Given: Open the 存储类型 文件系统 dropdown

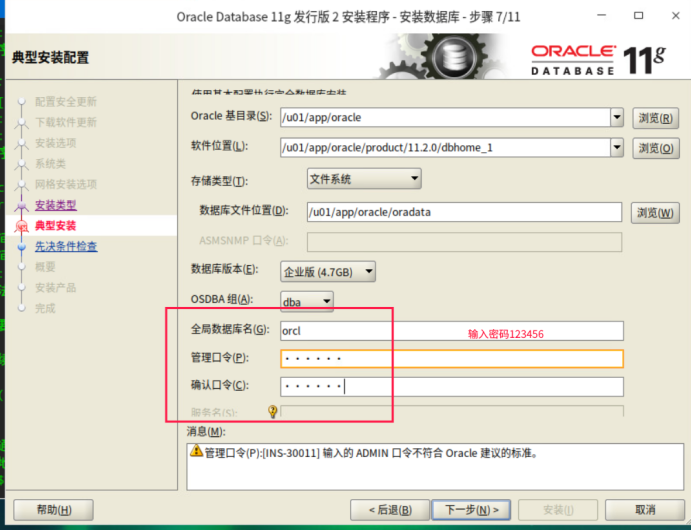Looking at the screenshot, I should [x=364, y=178].
